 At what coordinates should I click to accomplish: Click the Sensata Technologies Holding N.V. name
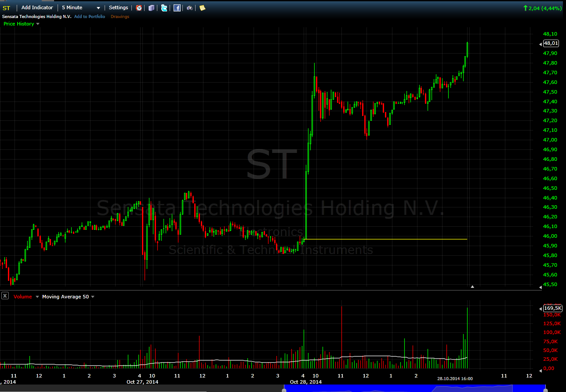pyautogui.click(x=37, y=17)
